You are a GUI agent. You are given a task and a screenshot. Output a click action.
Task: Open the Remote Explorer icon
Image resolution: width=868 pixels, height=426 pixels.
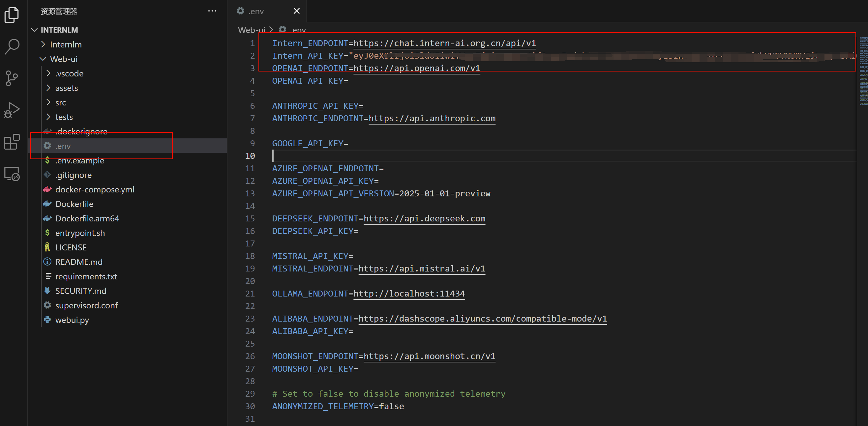coord(12,174)
